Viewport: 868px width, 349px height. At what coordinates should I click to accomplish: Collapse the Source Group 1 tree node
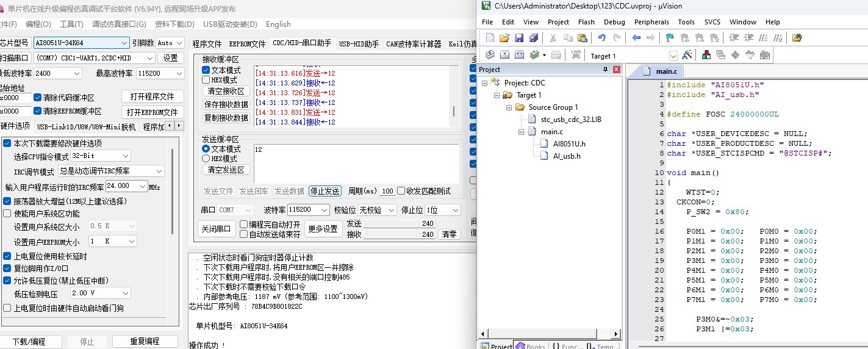(508, 107)
